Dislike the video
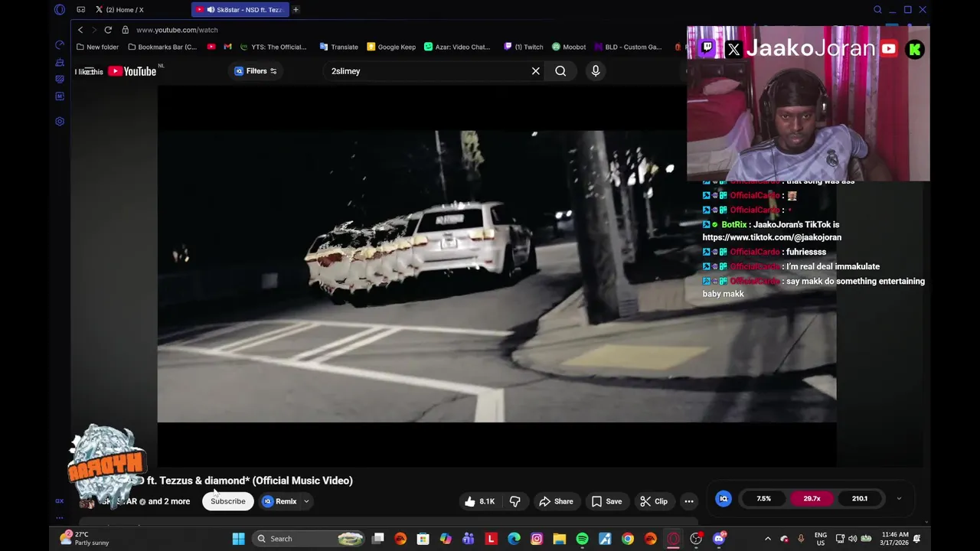980x551 pixels. 514,501
